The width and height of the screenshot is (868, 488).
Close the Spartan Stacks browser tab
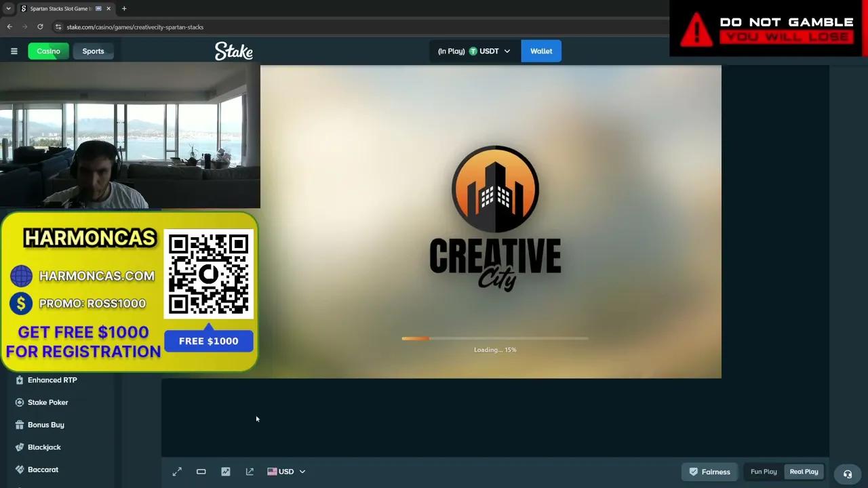tap(108, 9)
